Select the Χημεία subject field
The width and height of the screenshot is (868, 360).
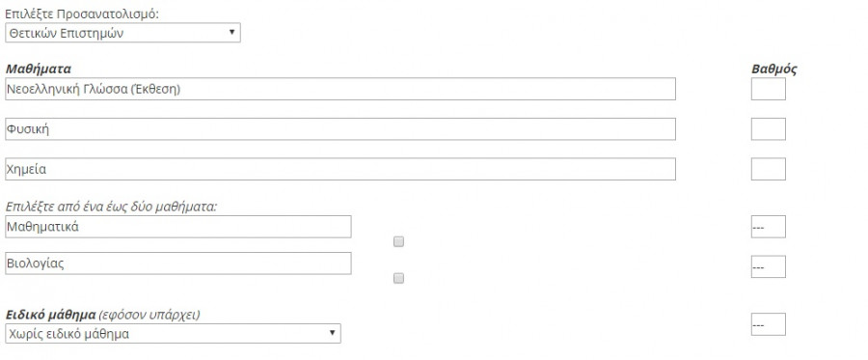click(x=340, y=169)
